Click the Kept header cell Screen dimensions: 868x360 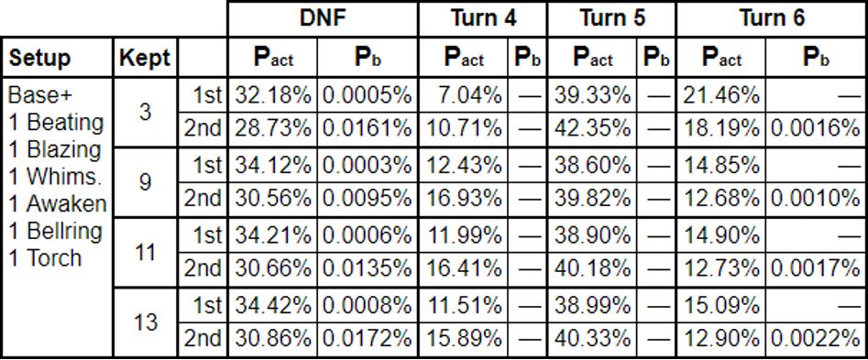pos(145,58)
